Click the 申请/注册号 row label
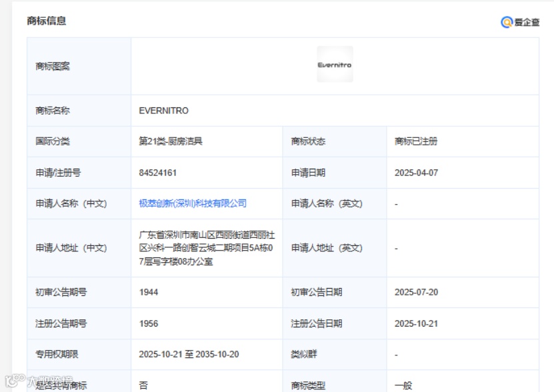Screen dimensions: 554x392 point(58,173)
